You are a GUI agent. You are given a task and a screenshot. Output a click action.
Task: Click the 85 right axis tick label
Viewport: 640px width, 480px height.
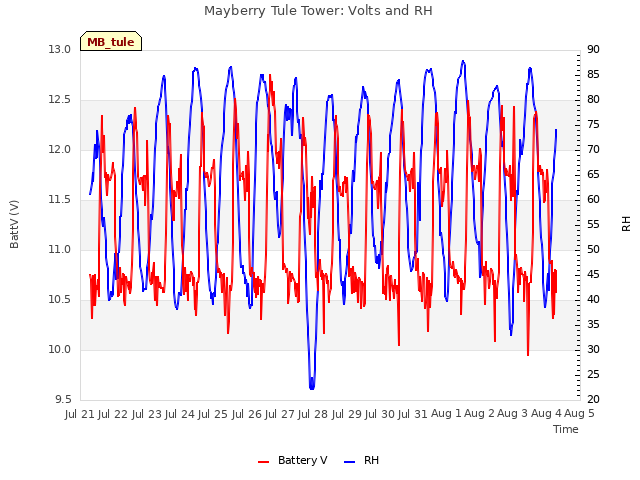click(x=593, y=74)
